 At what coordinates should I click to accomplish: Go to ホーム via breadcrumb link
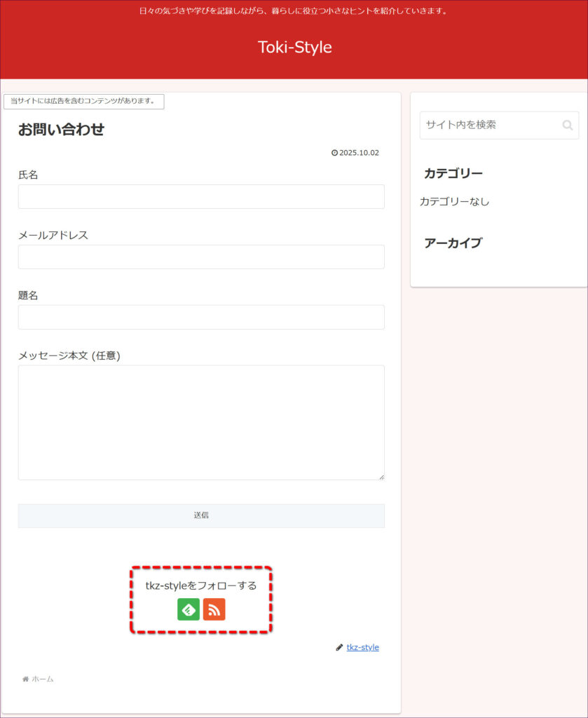[x=42, y=679]
